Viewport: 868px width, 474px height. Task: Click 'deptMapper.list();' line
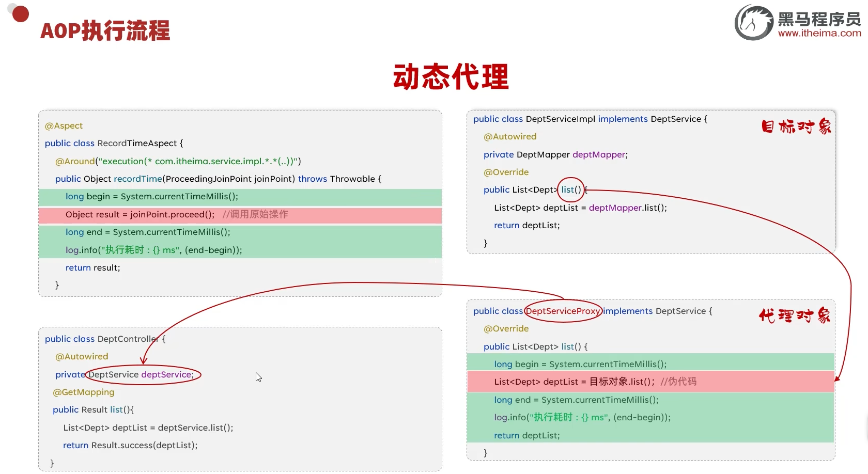click(x=580, y=208)
